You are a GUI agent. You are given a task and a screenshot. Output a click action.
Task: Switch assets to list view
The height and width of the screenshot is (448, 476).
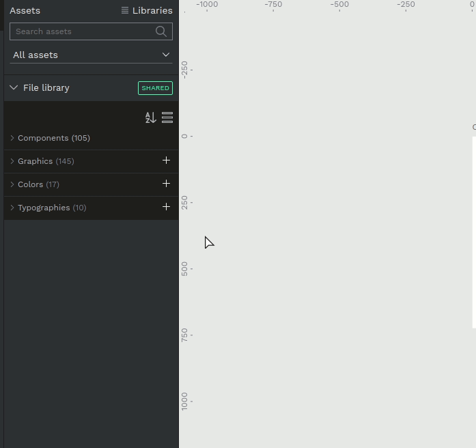tap(167, 117)
